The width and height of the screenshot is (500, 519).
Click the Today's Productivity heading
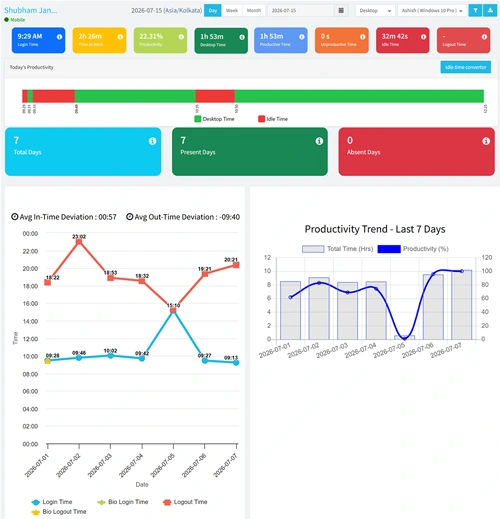pos(31,67)
